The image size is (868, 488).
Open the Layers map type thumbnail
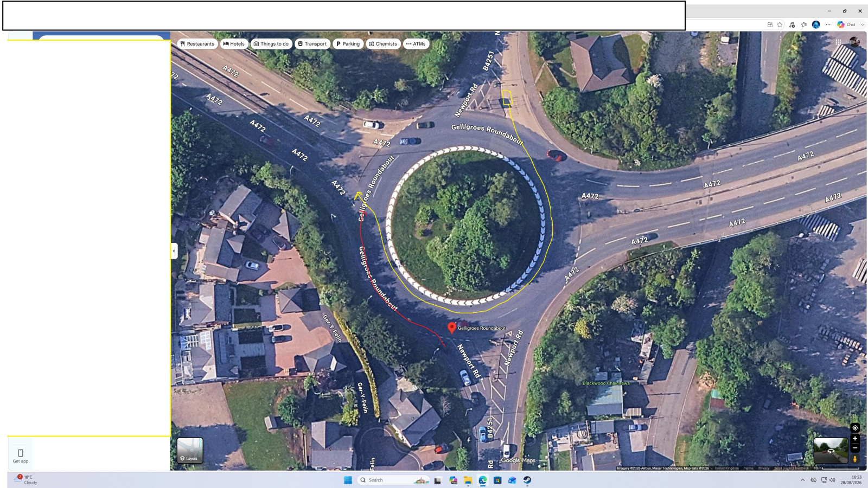pyautogui.click(x=190, y=451)
